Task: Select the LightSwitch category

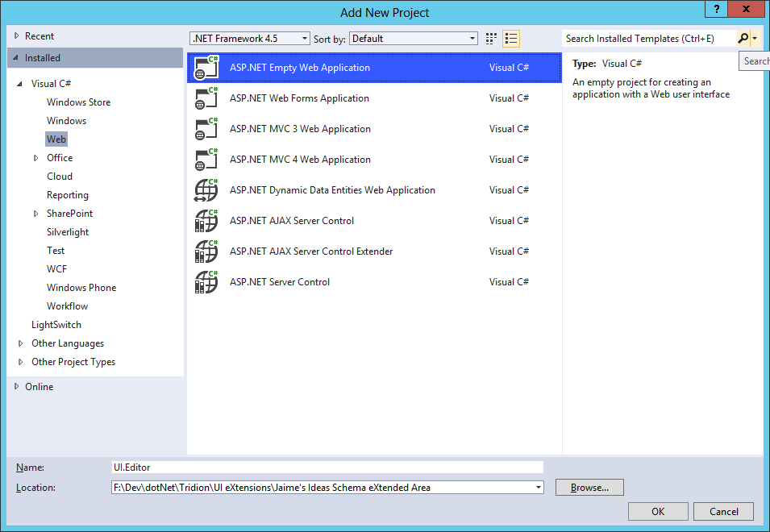Action: pyautogui.click(x=56, y=325)
